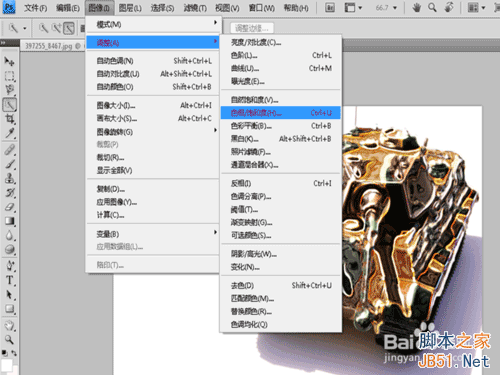Launch Bridge from the application bar
500x375 pixels.
330,7
